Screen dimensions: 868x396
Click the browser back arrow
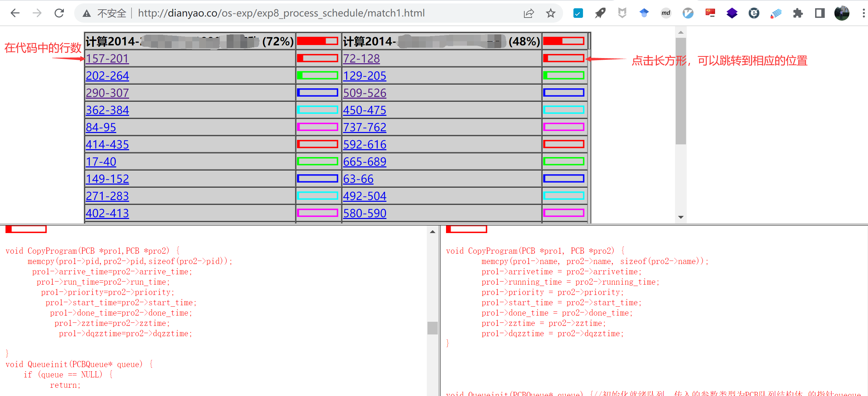click(15, 13)
